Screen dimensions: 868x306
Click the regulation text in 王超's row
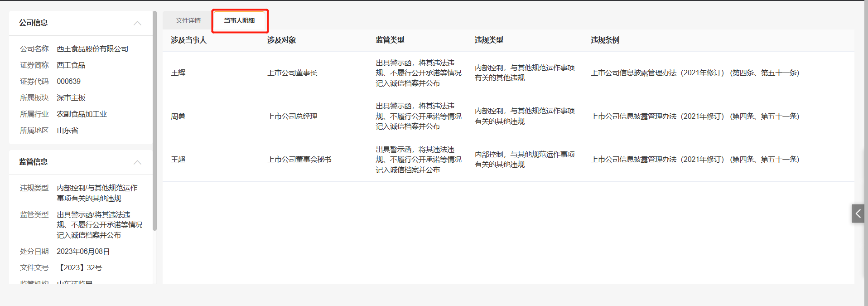[x=695, y=159]
